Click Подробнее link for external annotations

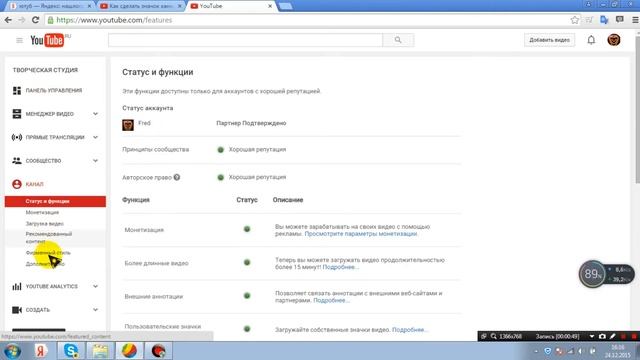(x=331, y=300)
